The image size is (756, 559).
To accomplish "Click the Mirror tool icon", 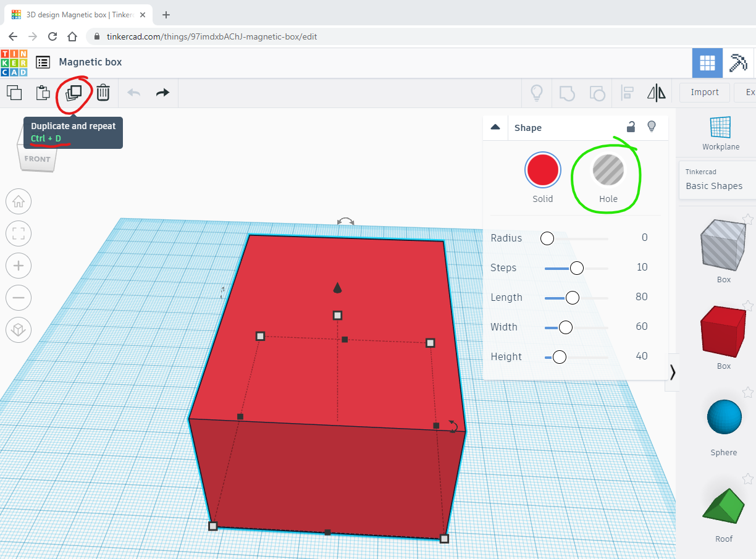I will click(656, 93).
